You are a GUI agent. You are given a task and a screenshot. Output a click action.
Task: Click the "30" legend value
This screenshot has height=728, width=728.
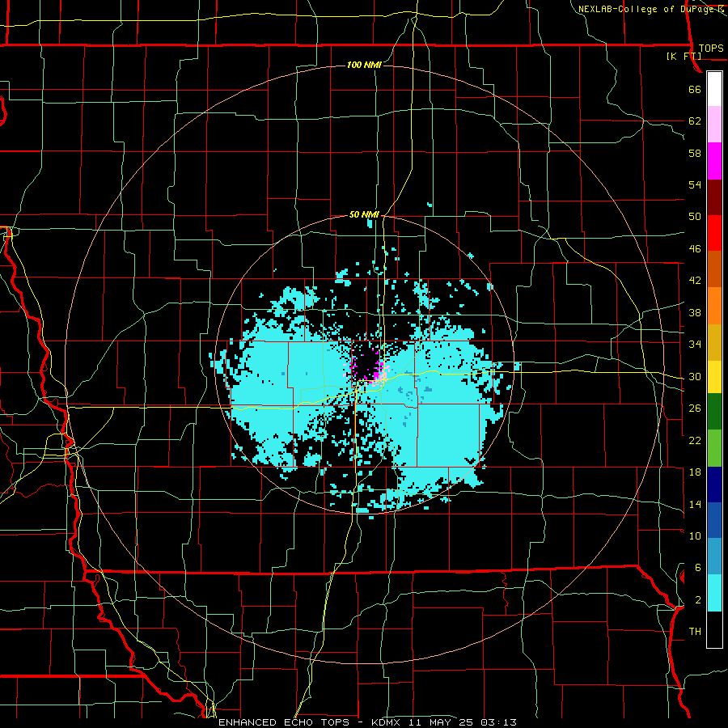pos(695,376)
